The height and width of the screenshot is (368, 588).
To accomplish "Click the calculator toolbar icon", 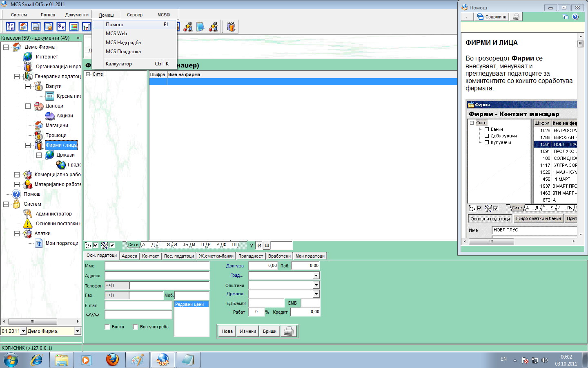I will (11, 27).
